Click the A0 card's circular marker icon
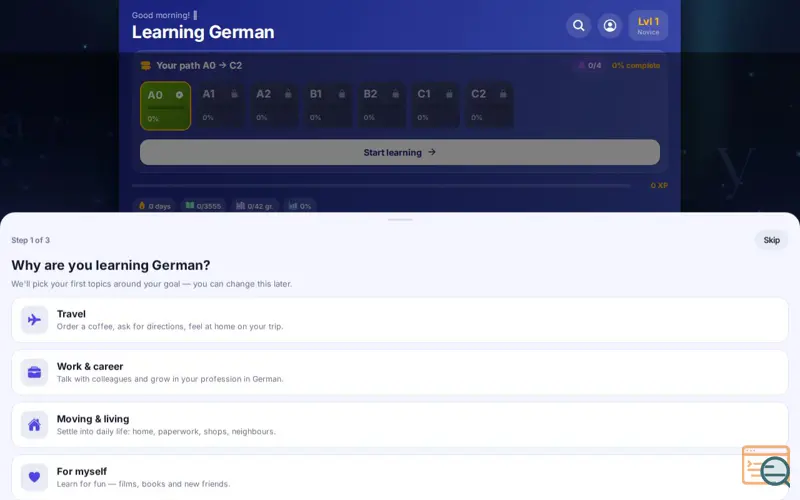Screen dimensions: 800x500 click(x=179, y=95)
